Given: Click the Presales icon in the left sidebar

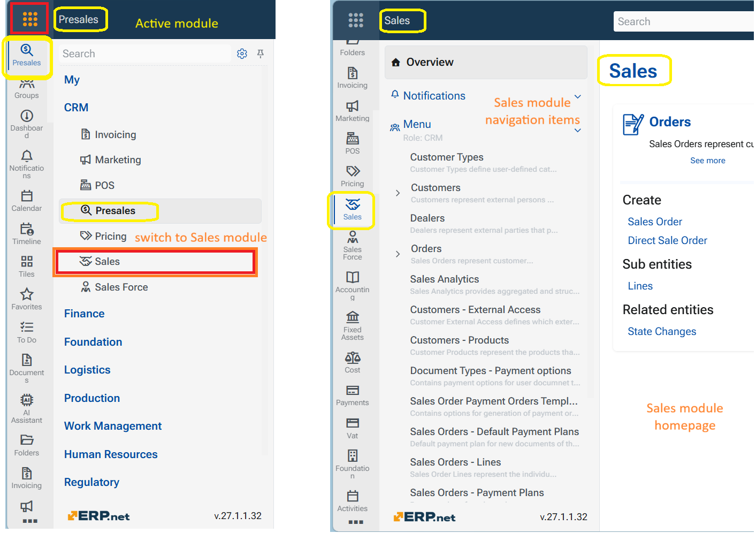Looking at the screenshot, I should click(27, 55).
